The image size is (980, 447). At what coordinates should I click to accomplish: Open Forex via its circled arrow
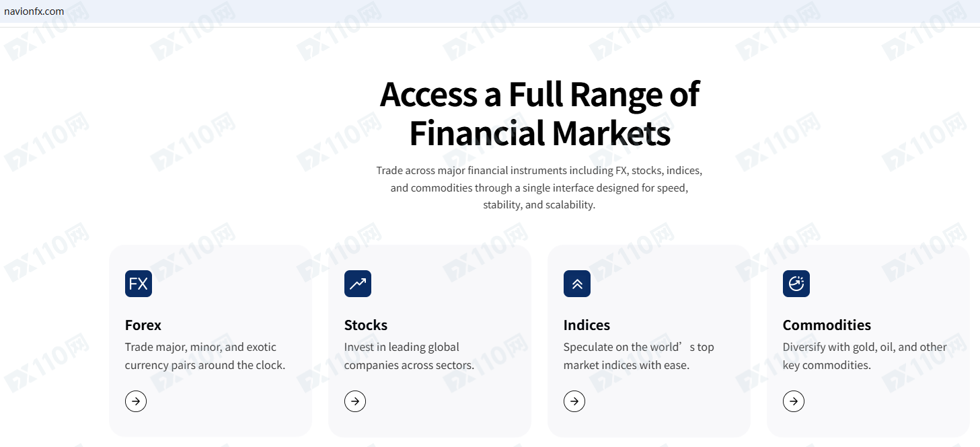tap(136, 401)
